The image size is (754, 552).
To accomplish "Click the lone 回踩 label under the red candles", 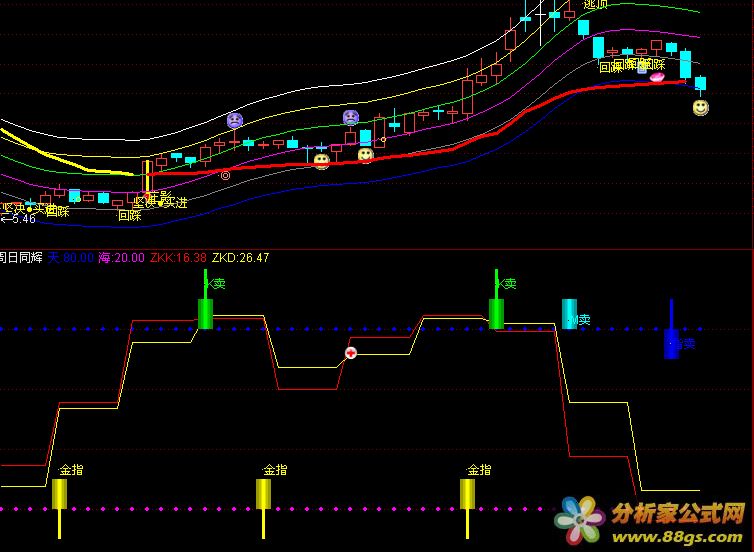I will pyautogui.click(x=130, y=215).
